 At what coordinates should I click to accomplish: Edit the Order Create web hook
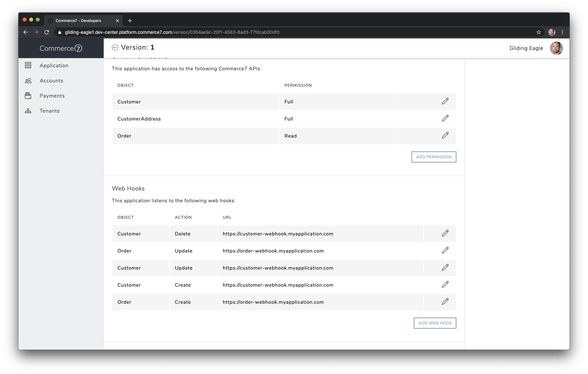(x=445, y=302)
